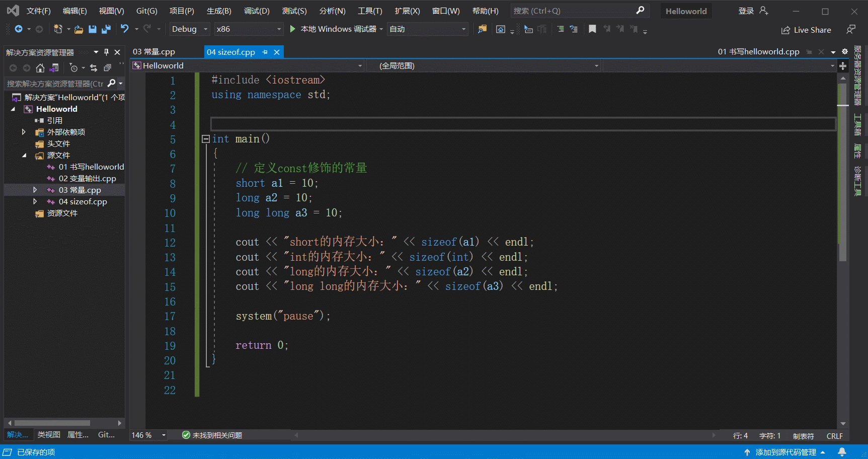Click the Live Share button
Image resolution: width=868 pixels, height=459 pixels.
[806, 30]
